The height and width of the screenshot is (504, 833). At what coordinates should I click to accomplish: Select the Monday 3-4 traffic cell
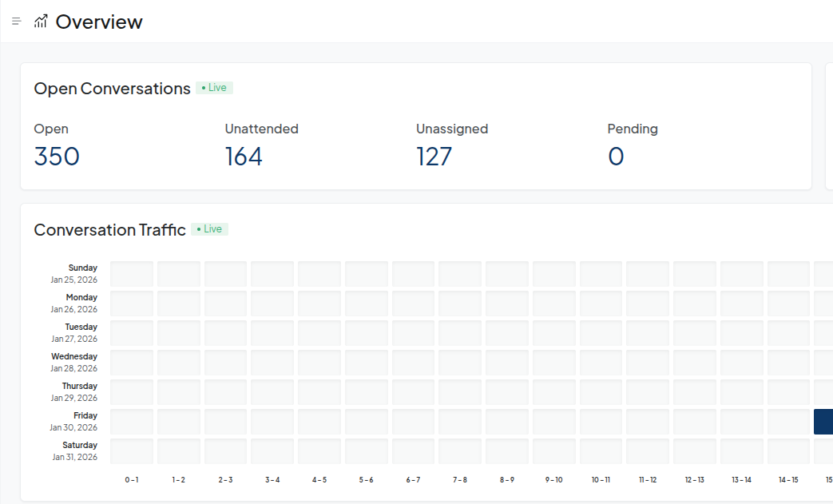[272, 304]
